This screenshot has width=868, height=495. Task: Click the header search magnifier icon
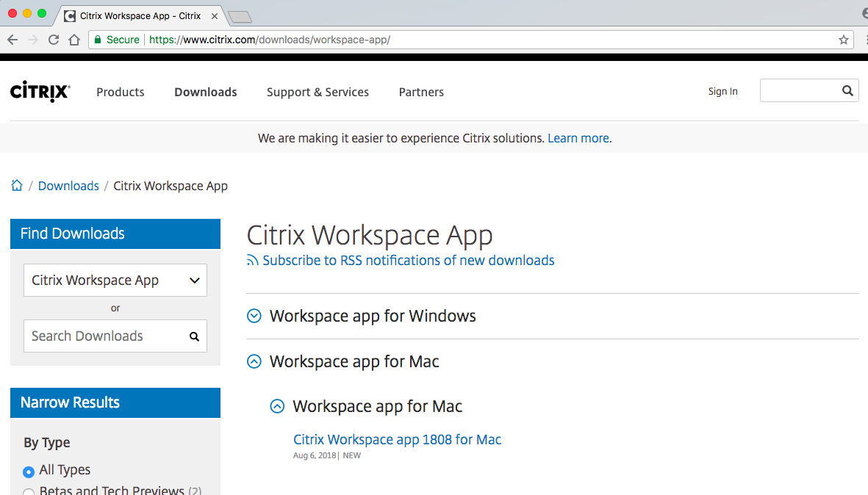(x=847, y=91)
